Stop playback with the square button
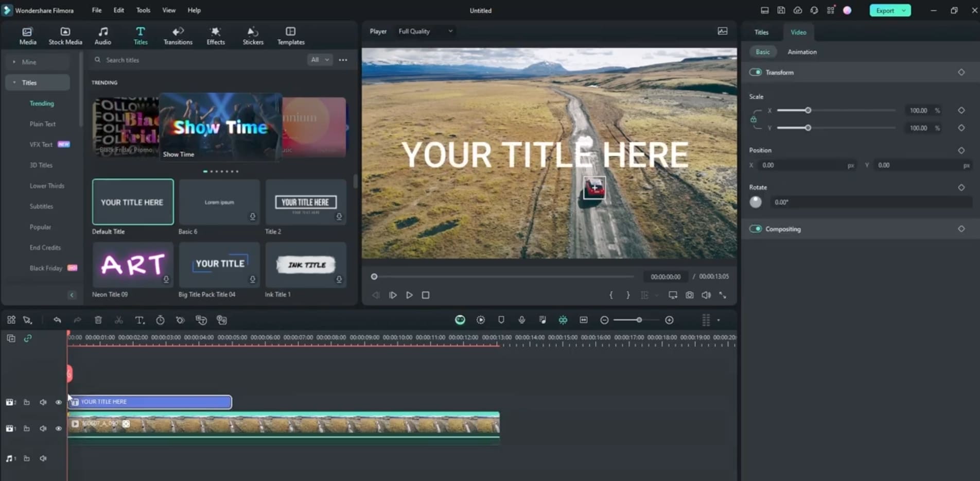 pyautogui.click(x=426, y=295)
